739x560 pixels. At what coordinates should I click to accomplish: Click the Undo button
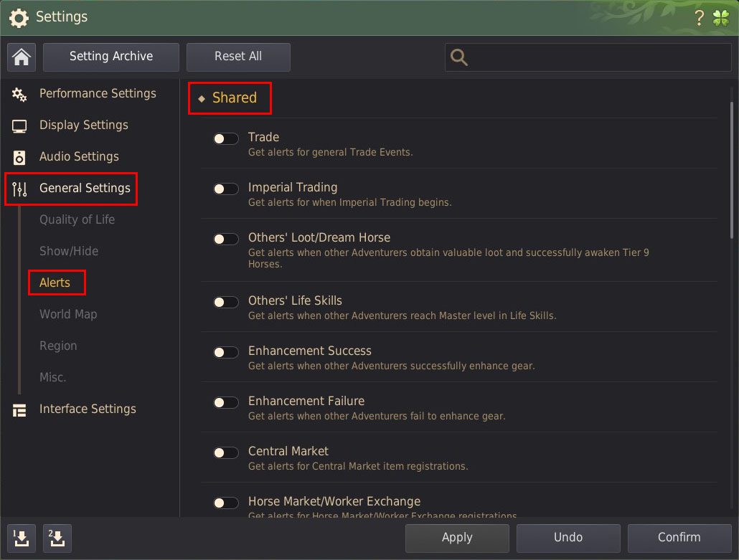[568, 538]
